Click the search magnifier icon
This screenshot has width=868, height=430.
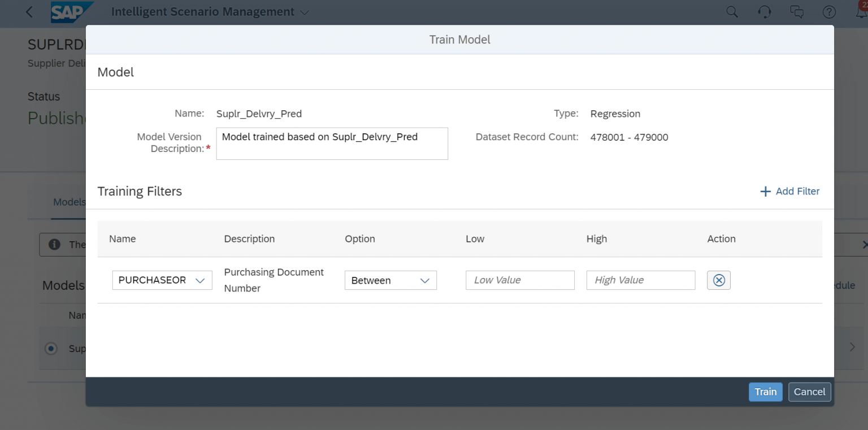(x=732, y=11)
